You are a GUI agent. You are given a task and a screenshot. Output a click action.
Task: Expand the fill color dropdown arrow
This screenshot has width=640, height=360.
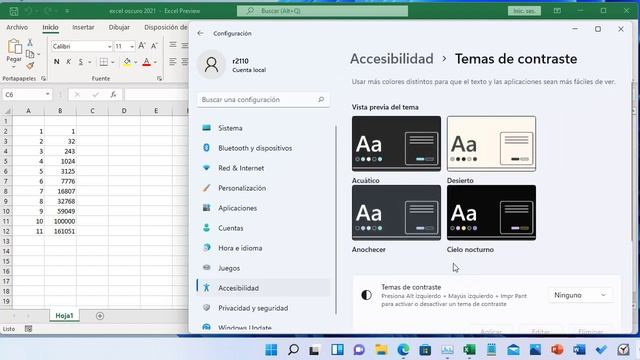[136, 62]
